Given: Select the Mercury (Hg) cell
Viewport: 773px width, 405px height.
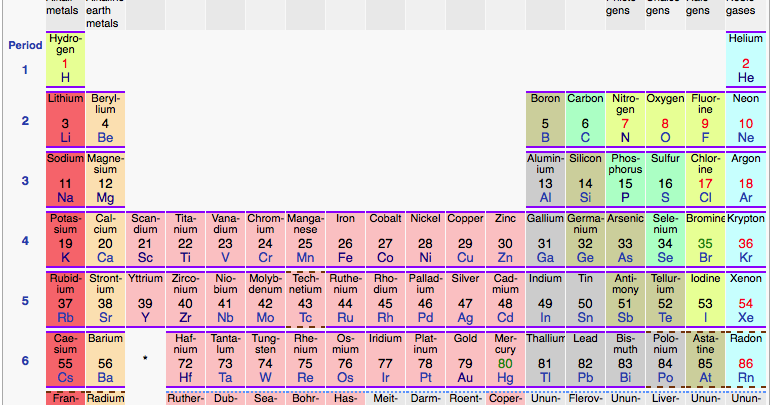Looking at the screenshot, I should click(x=505, y=359).
